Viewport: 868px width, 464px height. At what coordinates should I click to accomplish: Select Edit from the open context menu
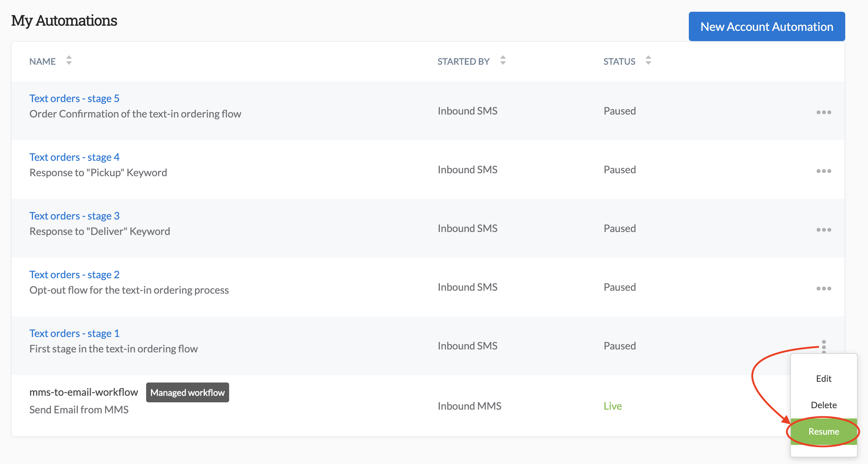824,378
